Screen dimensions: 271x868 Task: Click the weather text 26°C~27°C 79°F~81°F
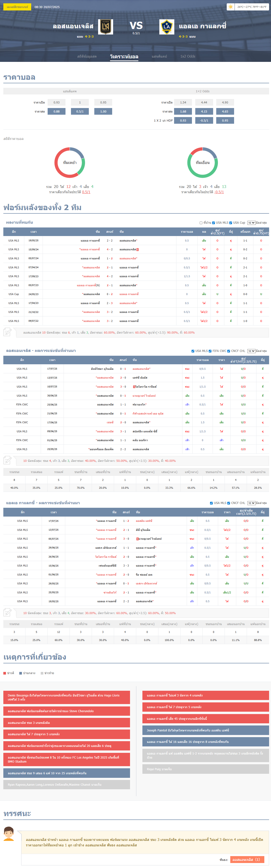tap(252, 7)
